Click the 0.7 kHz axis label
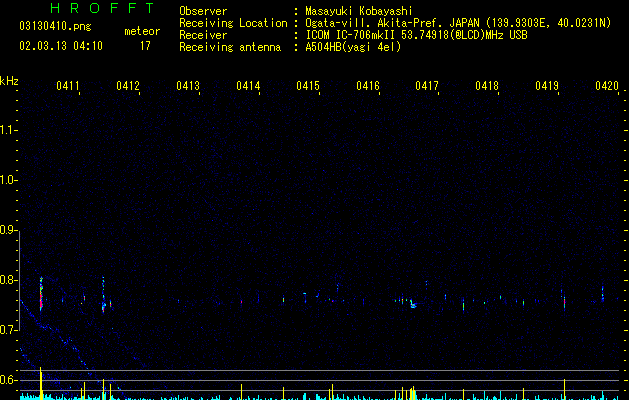The height and width of the screenshot is (400, 629). [8, 330]
